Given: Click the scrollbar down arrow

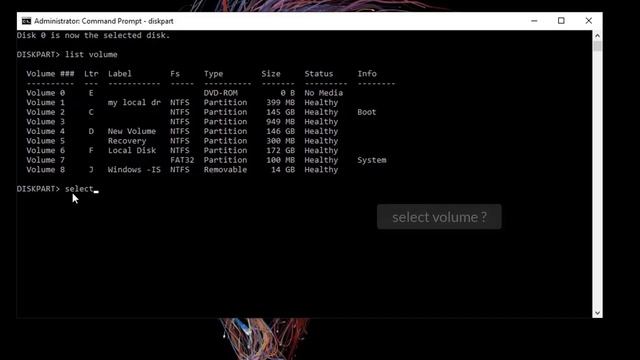Looking at the screenshot, I should 597,313.
